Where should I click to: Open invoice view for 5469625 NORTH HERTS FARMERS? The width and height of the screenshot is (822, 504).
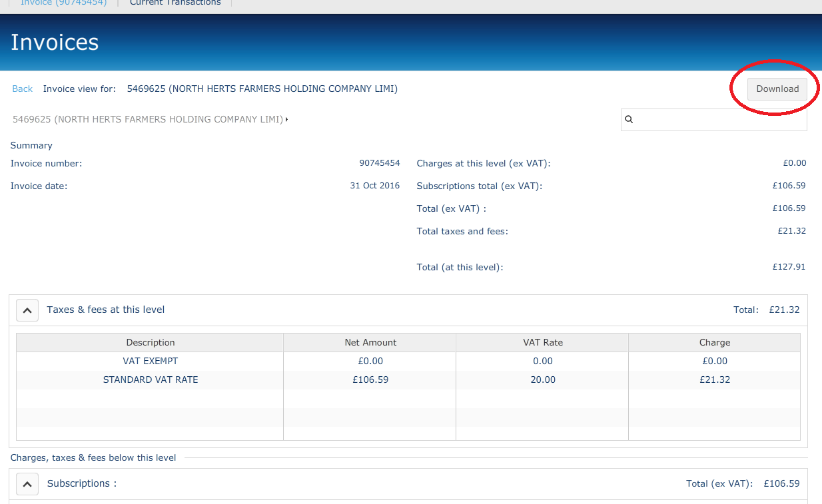tap(262, 89)
